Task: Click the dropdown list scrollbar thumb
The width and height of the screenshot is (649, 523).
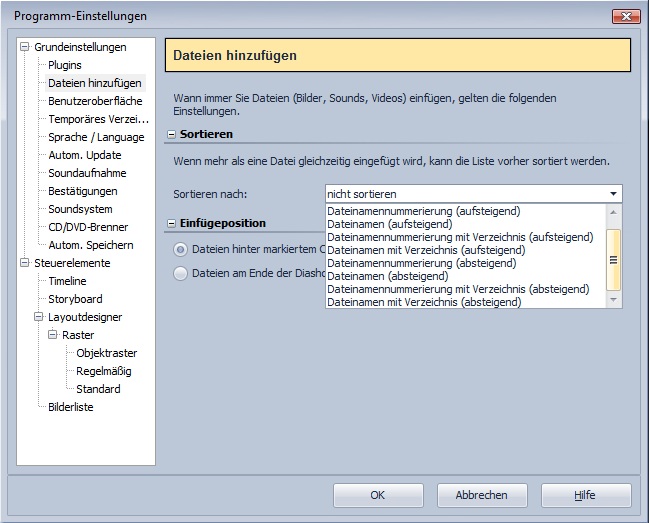Action: pyautogui.click(x=614, y=258)
